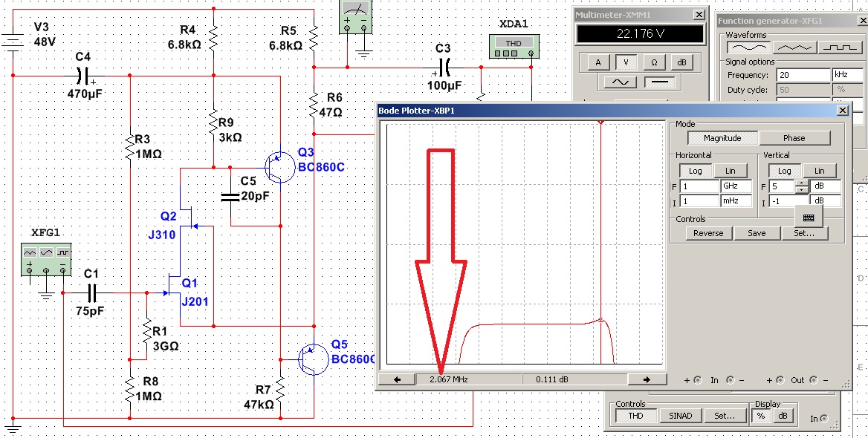Select resistor R6 47Ω

pyautogui.click(x=314, y=105)
